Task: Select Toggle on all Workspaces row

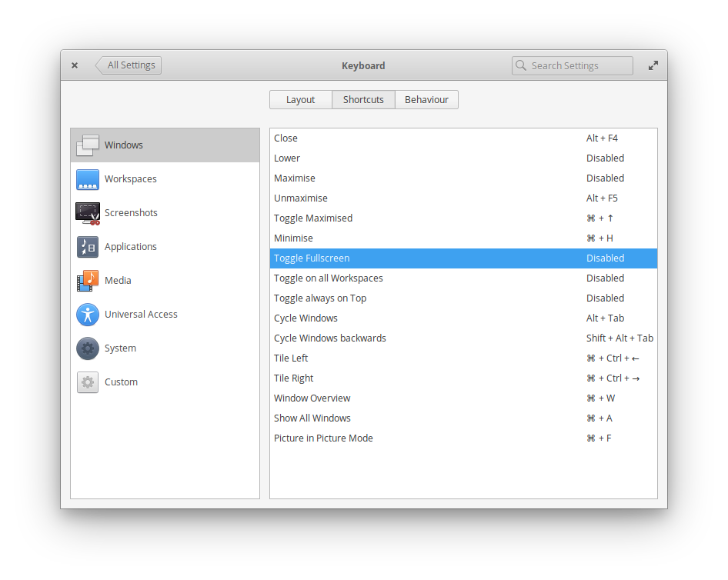Action: (x=463, y=278)
